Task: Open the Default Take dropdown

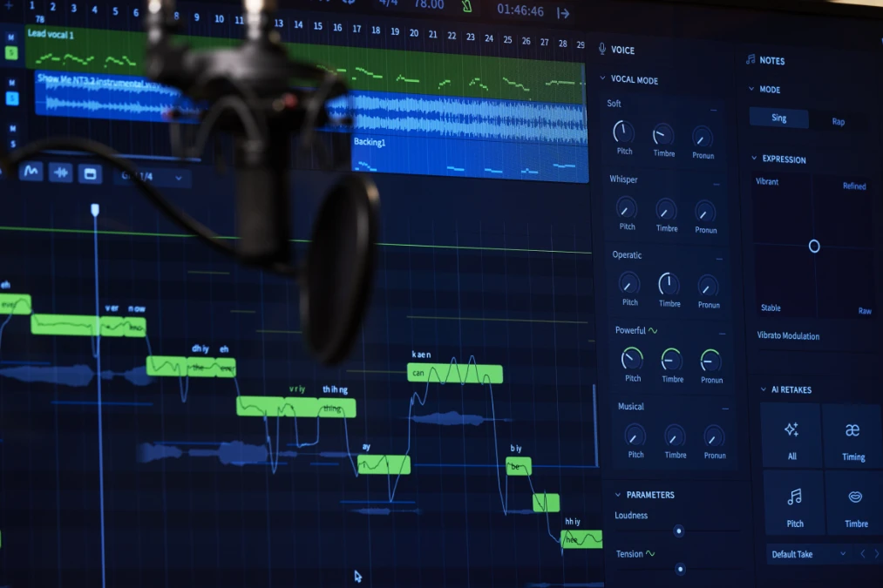Action: tap(807, 554)
